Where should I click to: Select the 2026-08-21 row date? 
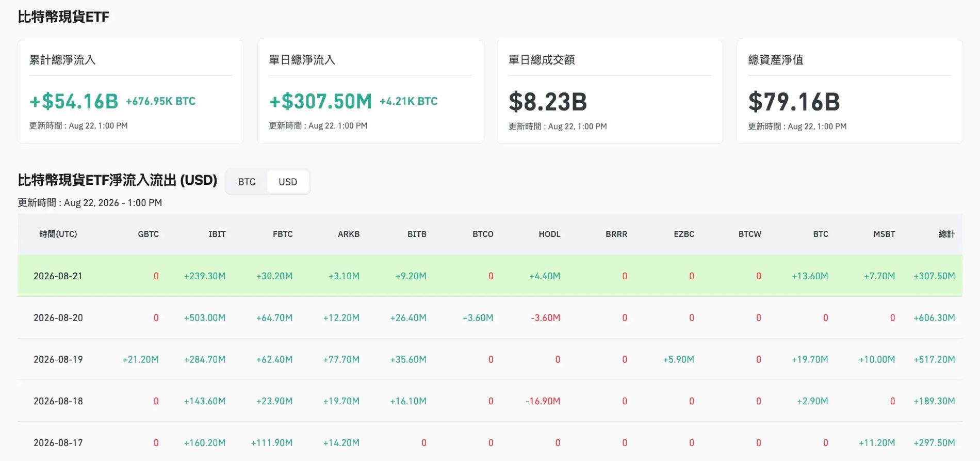point(58,276)
